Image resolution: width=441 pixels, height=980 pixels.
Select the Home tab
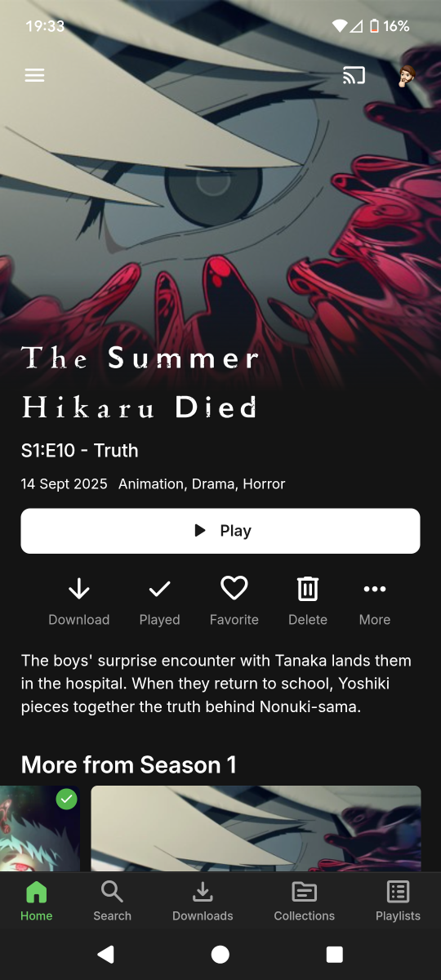click(x=37, y=902)
